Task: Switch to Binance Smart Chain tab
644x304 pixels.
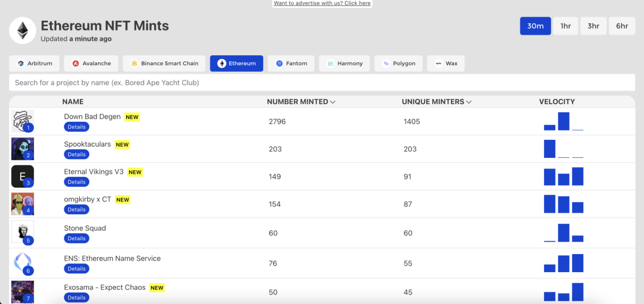Action: 164,63
